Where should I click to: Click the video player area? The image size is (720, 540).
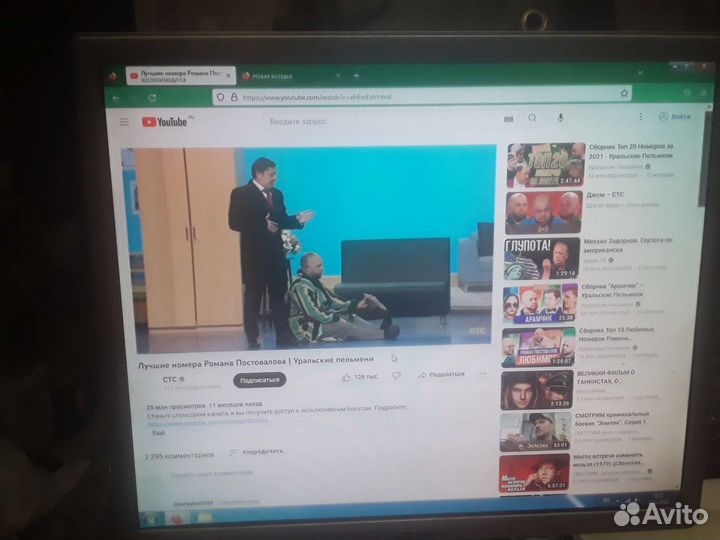pos(311,248)
